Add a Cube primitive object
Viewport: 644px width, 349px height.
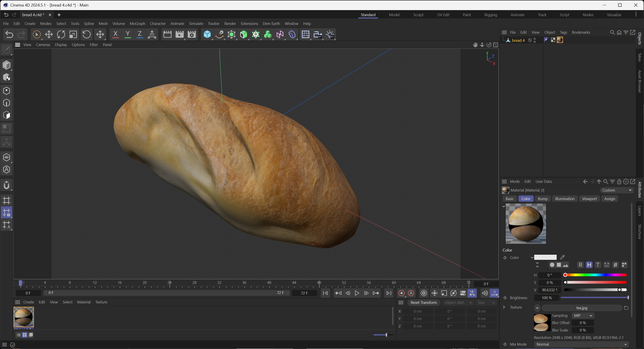coord(207,35)
